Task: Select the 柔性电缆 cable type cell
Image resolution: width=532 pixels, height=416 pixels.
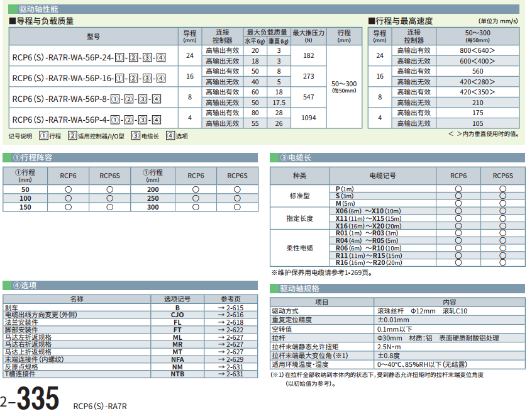Action: 299,248
